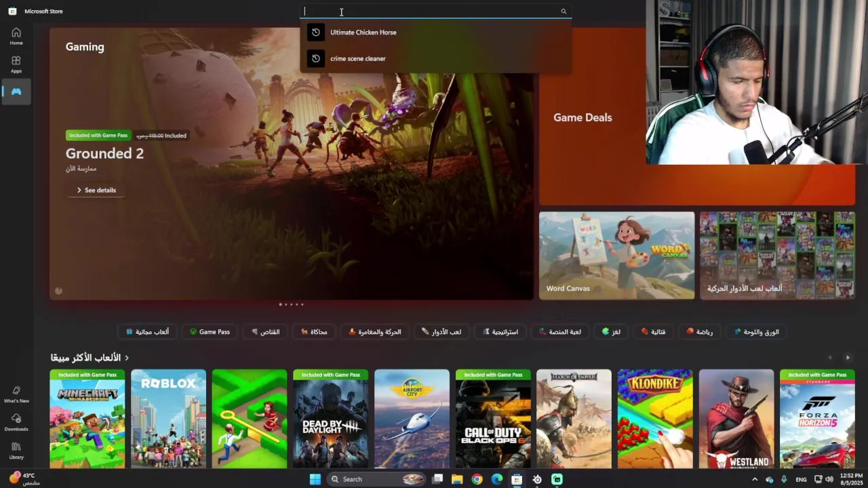Open the March of Empires game card
The height and width of the screenshot is (488, 868).
tap(574, 419)
